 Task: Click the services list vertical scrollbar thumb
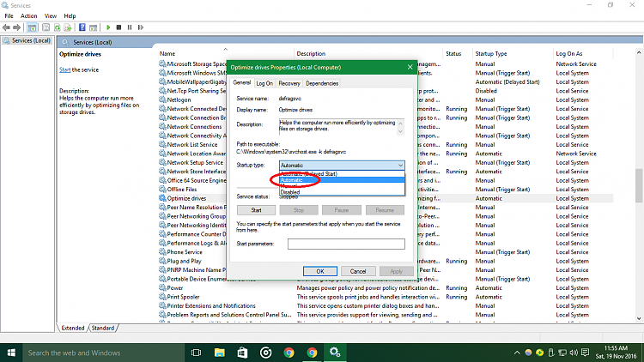click(639, 185)
